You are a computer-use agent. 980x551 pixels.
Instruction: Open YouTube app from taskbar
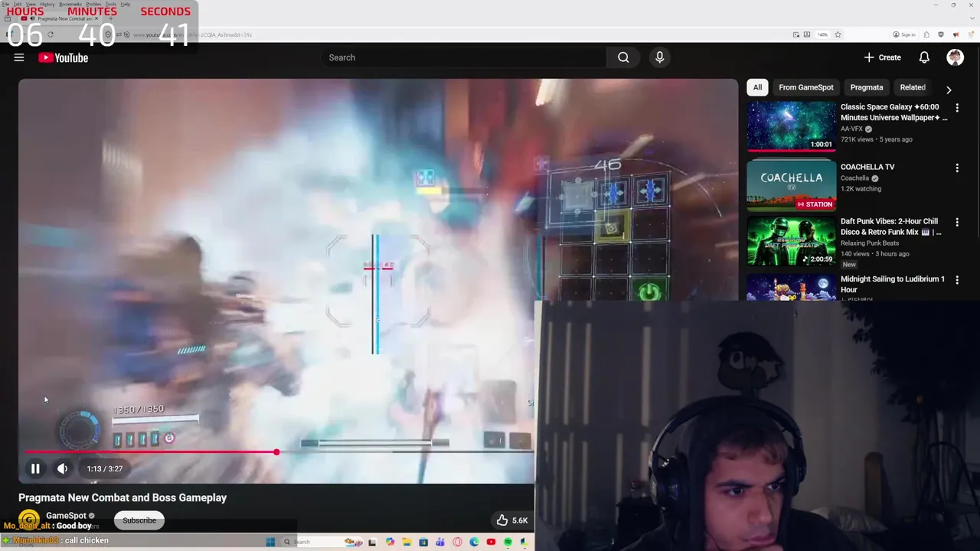[491, 542]
